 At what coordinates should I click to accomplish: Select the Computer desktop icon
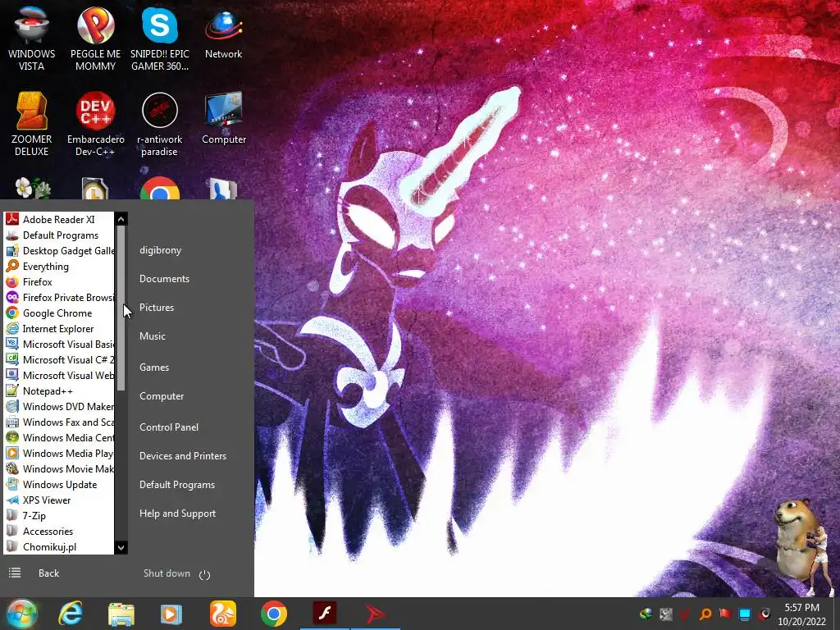(223, 118)
